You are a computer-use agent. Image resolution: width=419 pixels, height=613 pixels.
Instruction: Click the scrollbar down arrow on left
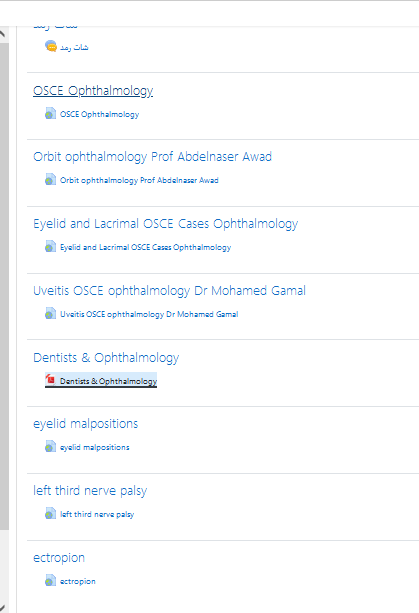click(3, 608)
